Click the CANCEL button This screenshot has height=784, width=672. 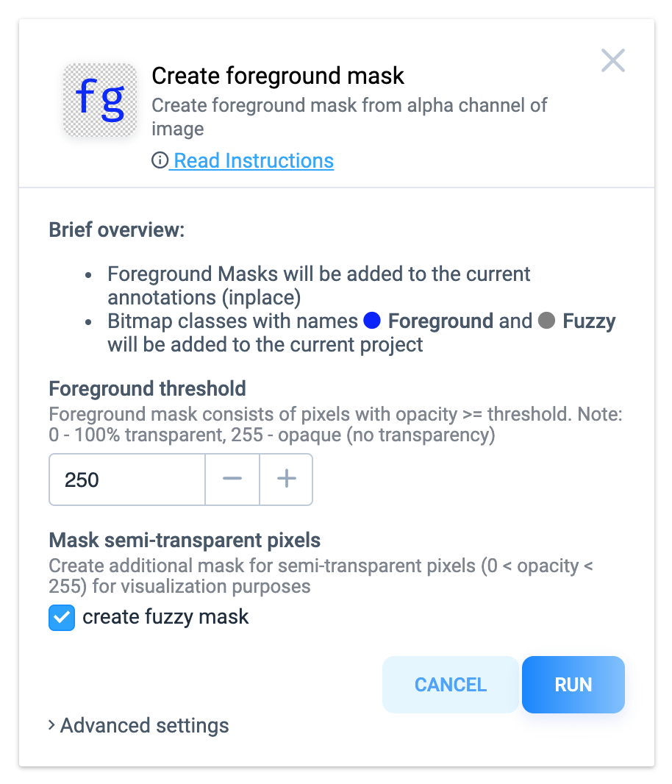[x=451, y=685]
